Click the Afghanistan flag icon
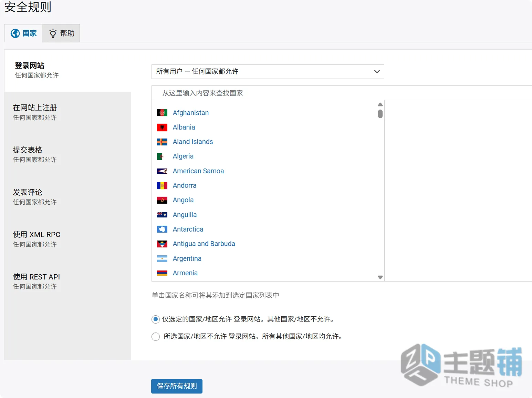The width and height of the screenshot is (532, 398). [162, 113]
